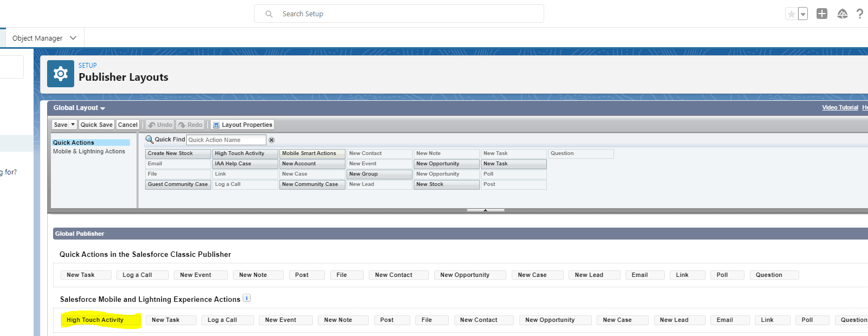
Task: Open Layout Properties
Action: coord(242,125)
